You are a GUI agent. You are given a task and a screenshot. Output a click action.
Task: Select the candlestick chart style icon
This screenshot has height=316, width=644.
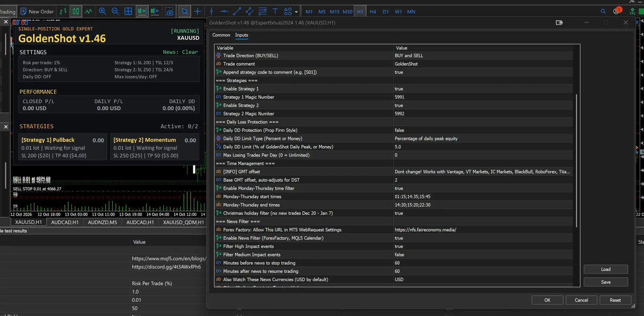pos(76,11)
